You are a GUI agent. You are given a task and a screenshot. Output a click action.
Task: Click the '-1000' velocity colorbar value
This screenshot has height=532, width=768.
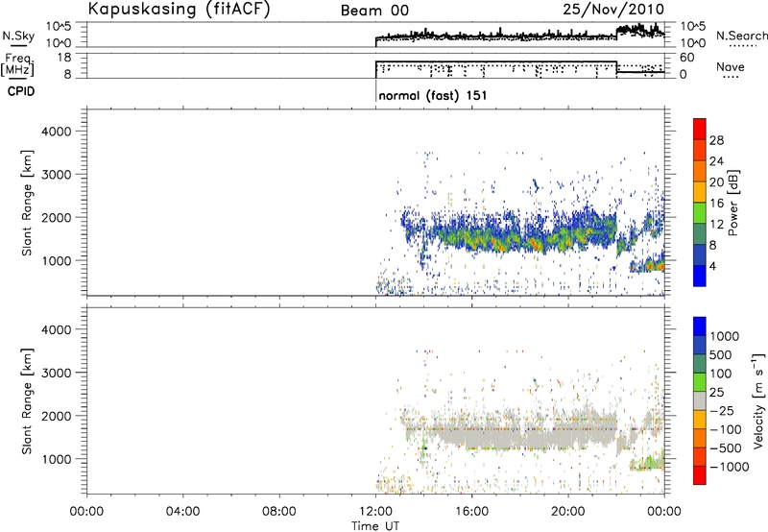coord(729,467)
